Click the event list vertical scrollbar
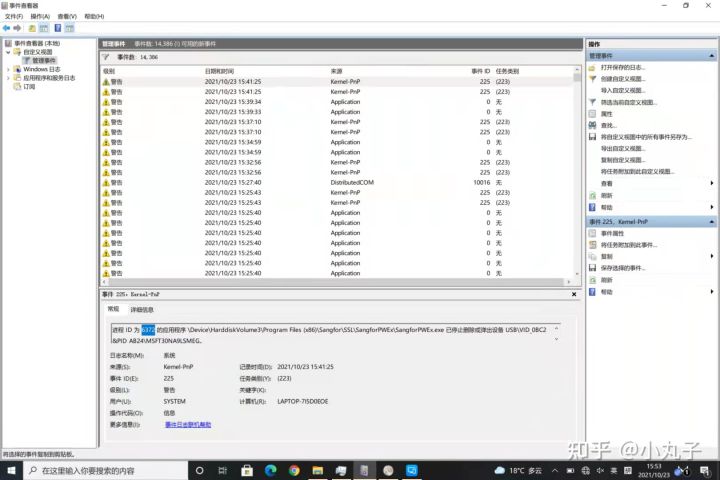Image resolution: width=720 pixels, height=480 pixels. [577, 172]
